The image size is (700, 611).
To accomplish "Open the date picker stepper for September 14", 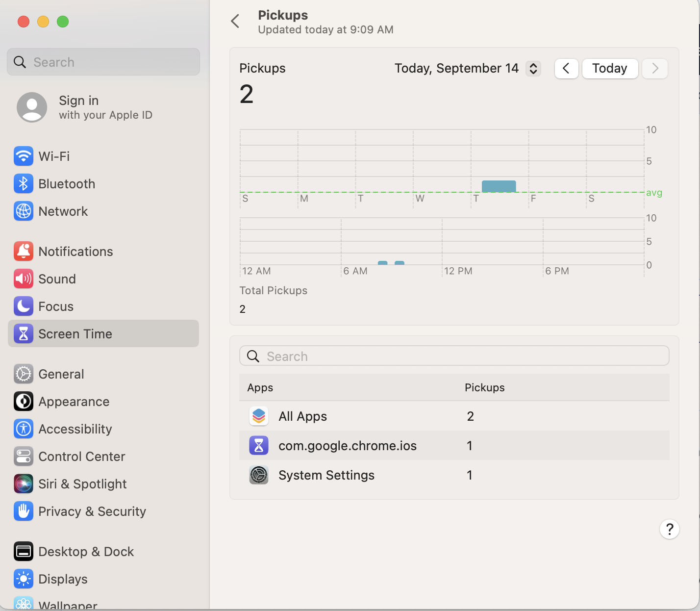I will pos(533,69).
